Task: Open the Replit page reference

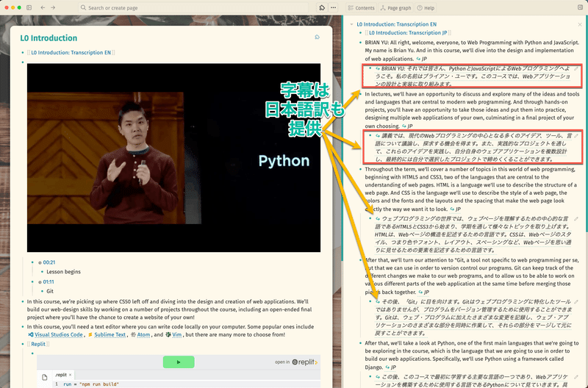Action: pyautogui.click(x=38, y=344)
